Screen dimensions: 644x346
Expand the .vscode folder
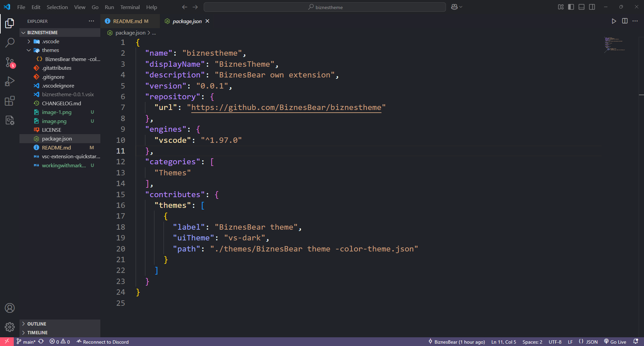[60, 42]
